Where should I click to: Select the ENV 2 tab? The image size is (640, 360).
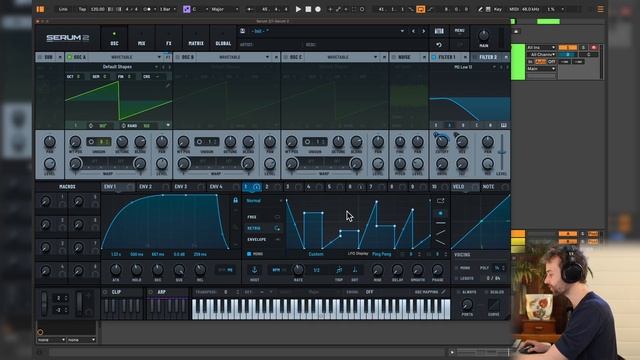tap(146, 187)
